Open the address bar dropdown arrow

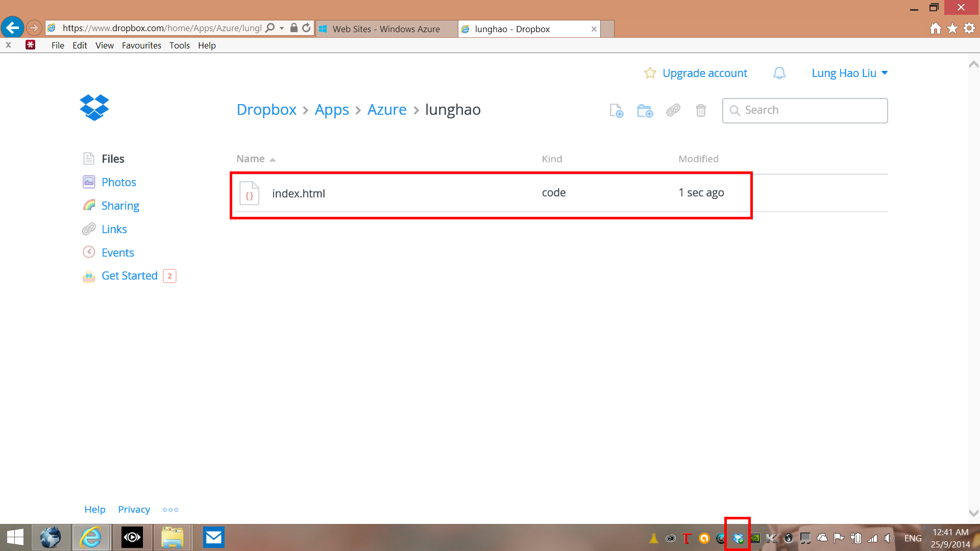click(282, 28)
